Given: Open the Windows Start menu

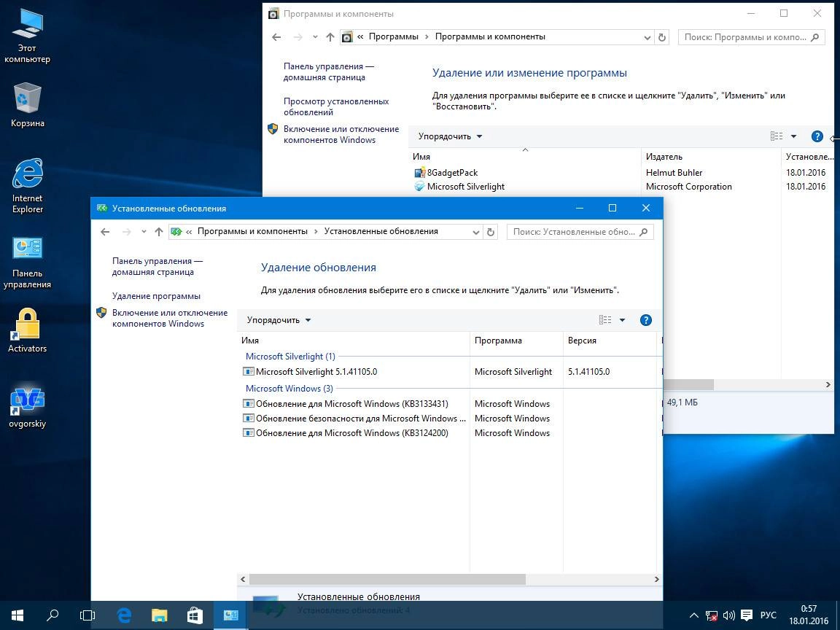Looking at the screenshot, I should click(17, 615).
